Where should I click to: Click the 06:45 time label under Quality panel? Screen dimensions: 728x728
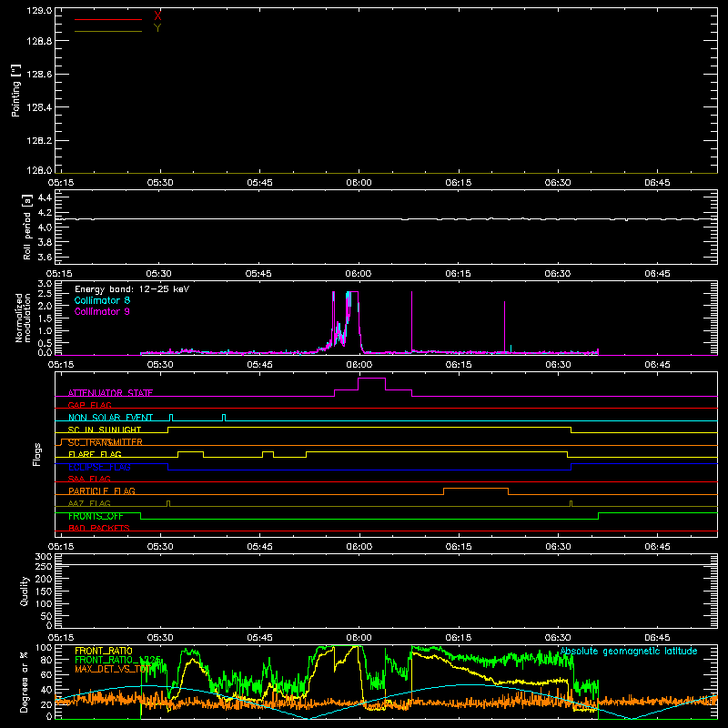[657, 638]
